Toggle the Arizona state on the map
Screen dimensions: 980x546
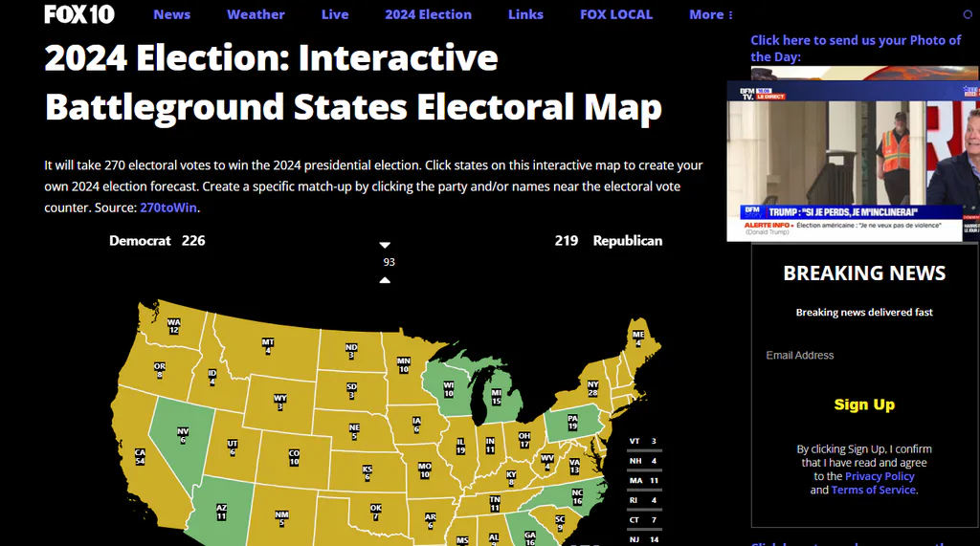point(222,511)
